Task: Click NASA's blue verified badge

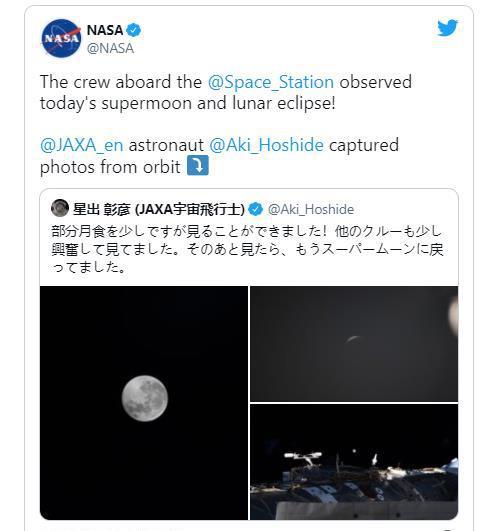Action: 133,30
